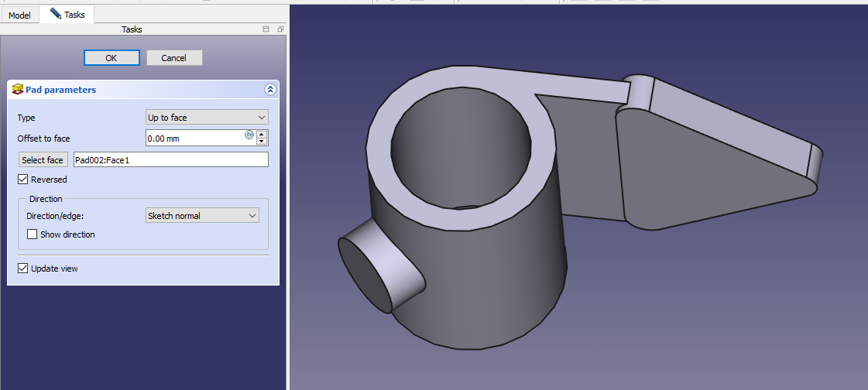
Task: Open expression editor for Offset to face
Action: pos(249,135)
